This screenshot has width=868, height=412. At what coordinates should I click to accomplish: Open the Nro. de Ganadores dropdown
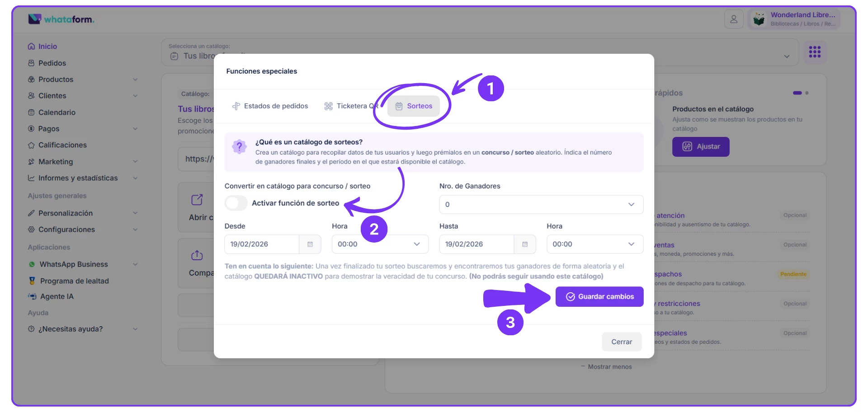click(541, 205)
